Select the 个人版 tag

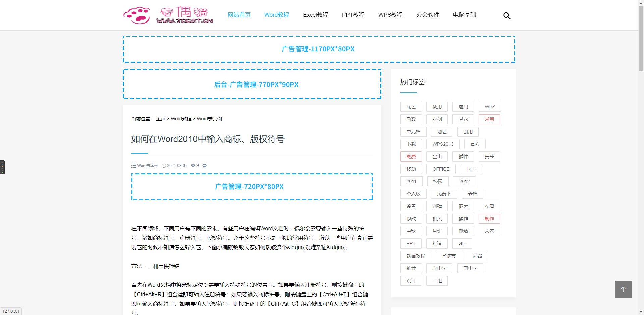(413, 194)
